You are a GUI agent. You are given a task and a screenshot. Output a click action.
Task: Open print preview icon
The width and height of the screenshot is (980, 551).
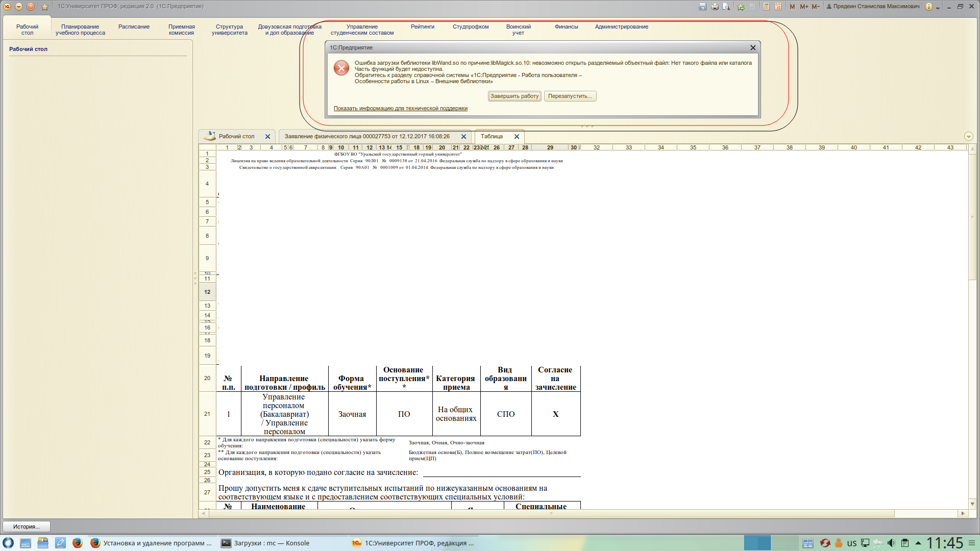point(726,7)
